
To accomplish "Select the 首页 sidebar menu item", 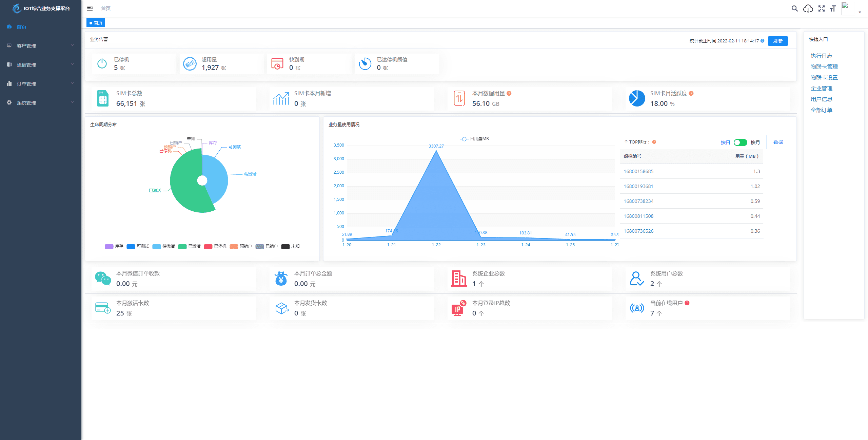I will (x=21, y=26).
